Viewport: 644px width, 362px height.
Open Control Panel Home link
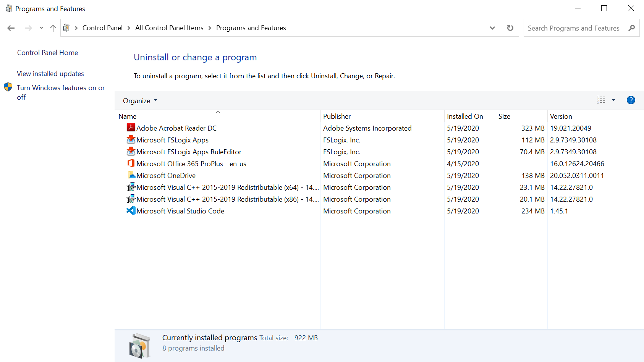47,53
